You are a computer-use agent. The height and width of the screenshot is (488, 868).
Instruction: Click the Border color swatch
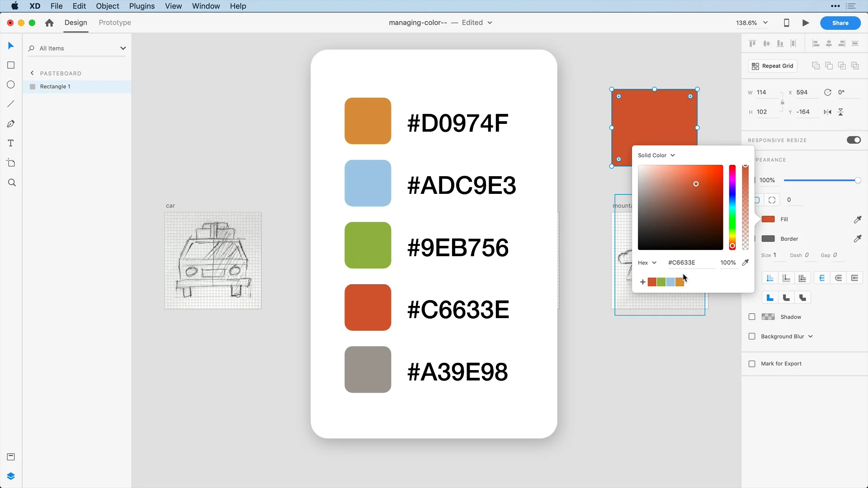pos(768,239)
